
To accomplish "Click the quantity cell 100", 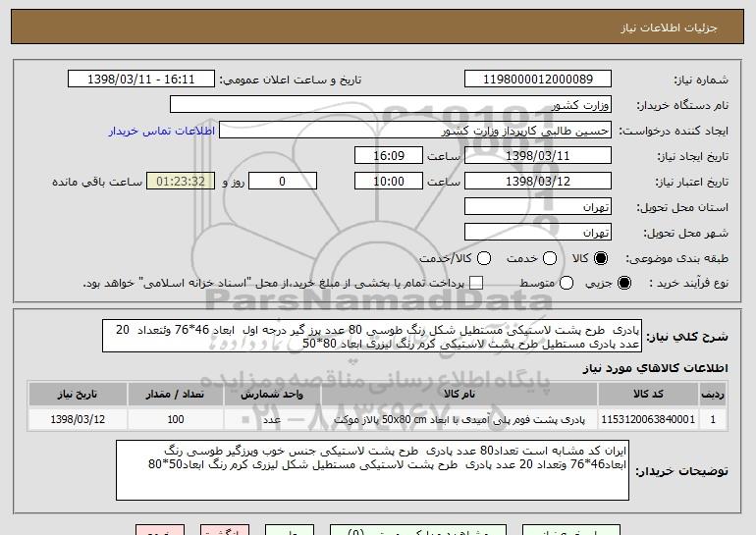I will pyautogui.click(x=176, y=419).
